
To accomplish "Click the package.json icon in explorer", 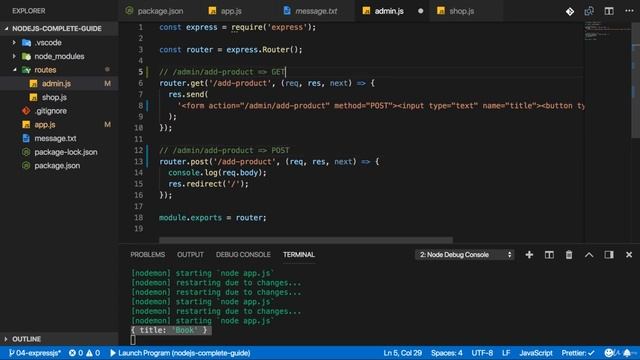I will point(26,166).
